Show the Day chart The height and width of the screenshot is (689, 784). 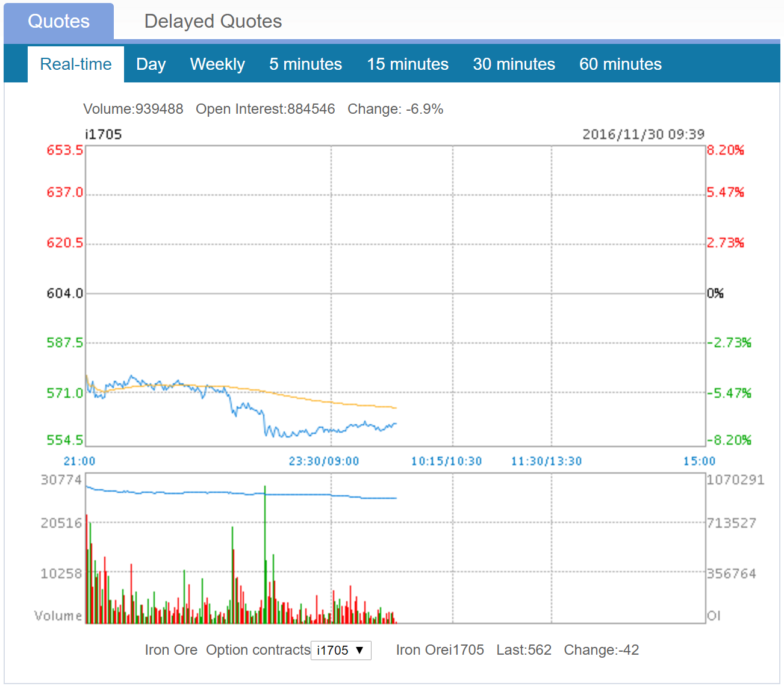151,64
